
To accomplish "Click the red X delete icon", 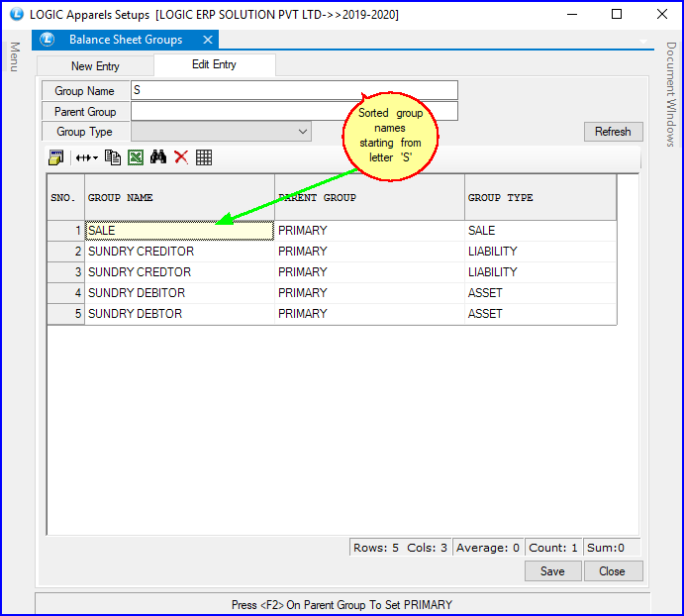I will tap(181, 157).
